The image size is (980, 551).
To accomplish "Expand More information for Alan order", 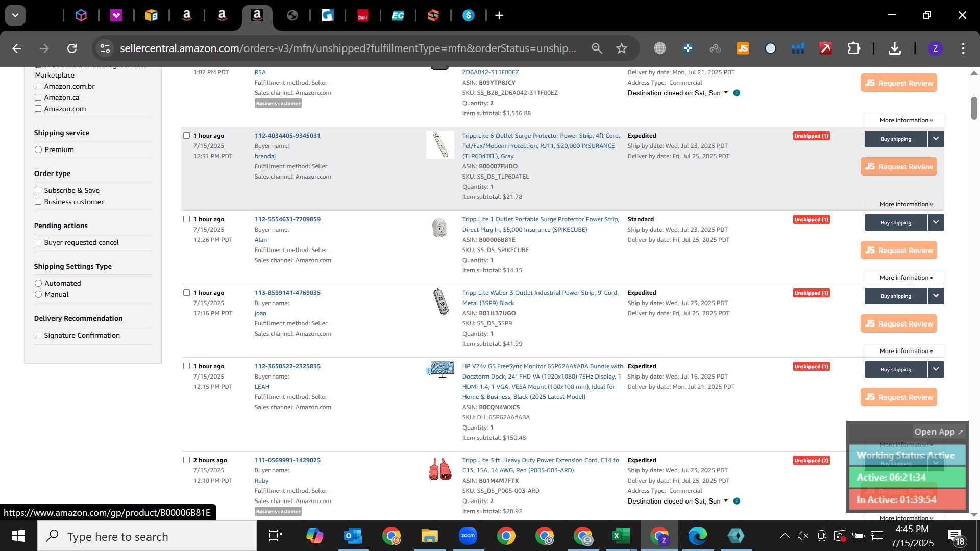I will click(904, 278).
